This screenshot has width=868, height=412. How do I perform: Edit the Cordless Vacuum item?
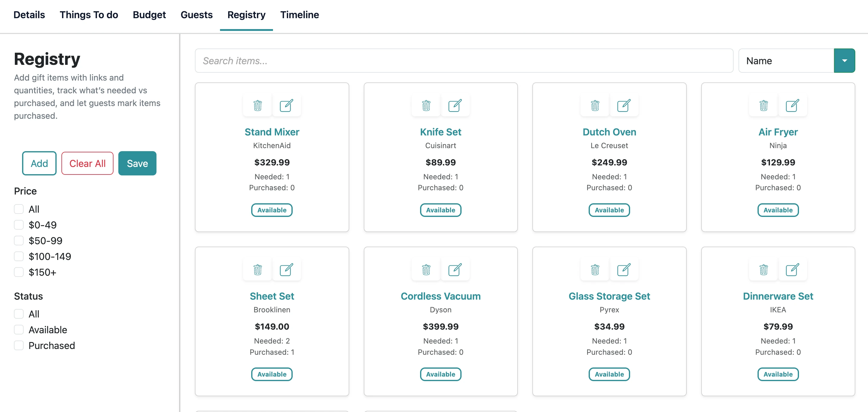pos(455,269)
